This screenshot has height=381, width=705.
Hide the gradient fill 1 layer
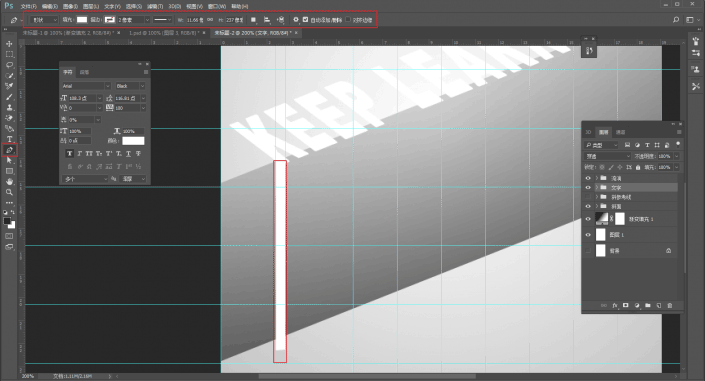[588, 219]
